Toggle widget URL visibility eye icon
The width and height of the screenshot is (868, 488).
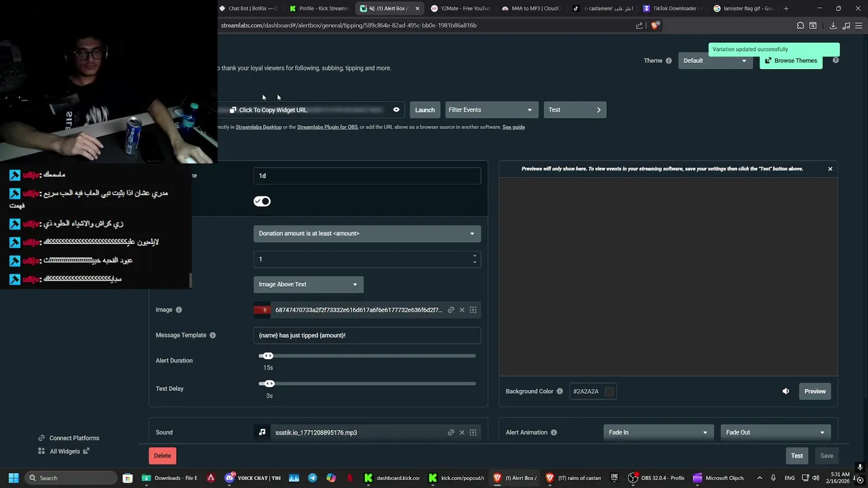pos(397,110)
